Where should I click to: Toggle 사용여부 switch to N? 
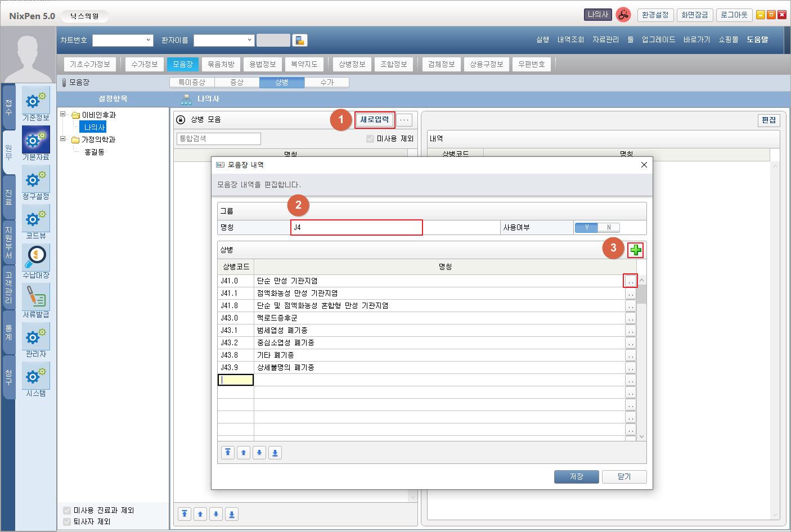click(608, 227)
